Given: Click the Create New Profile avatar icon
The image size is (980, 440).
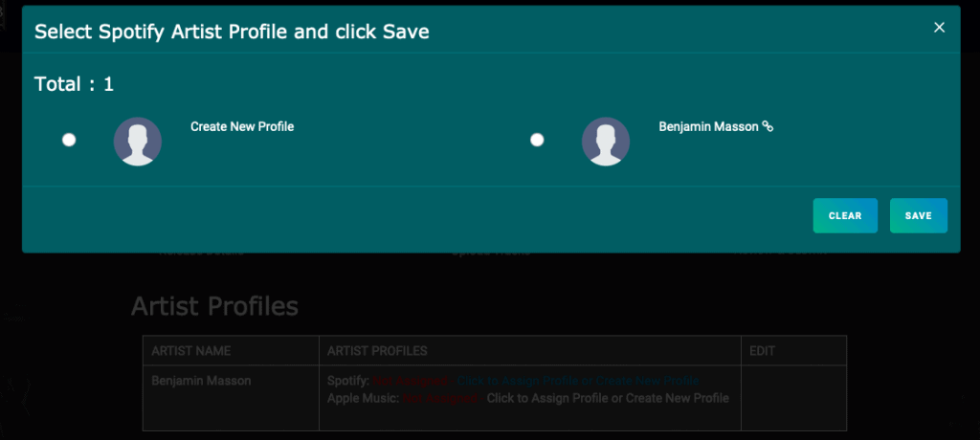Looking at the screenshot, I should coord(138,142).
